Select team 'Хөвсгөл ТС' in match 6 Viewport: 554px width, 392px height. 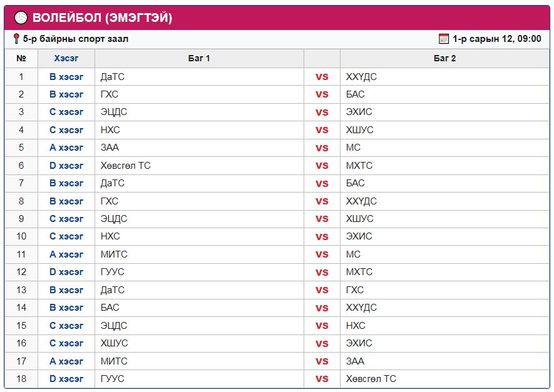click(x=125, y=166)
